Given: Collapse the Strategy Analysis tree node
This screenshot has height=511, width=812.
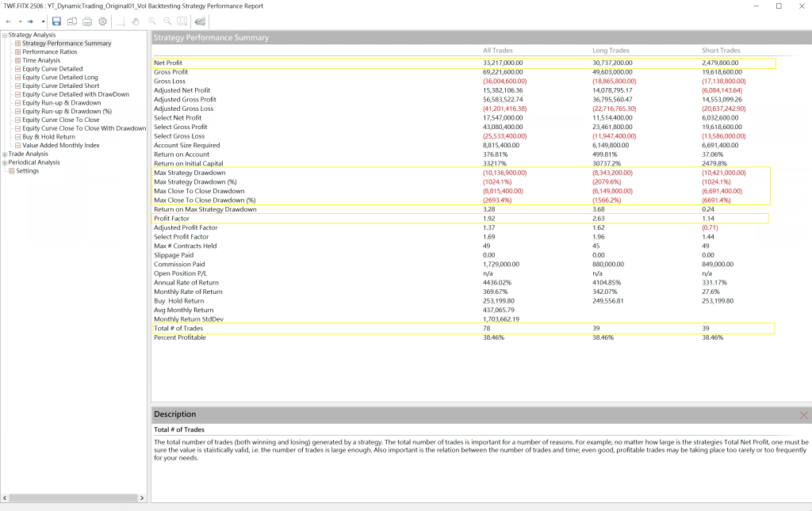Looking at the screenshot, I should [5, 35].
